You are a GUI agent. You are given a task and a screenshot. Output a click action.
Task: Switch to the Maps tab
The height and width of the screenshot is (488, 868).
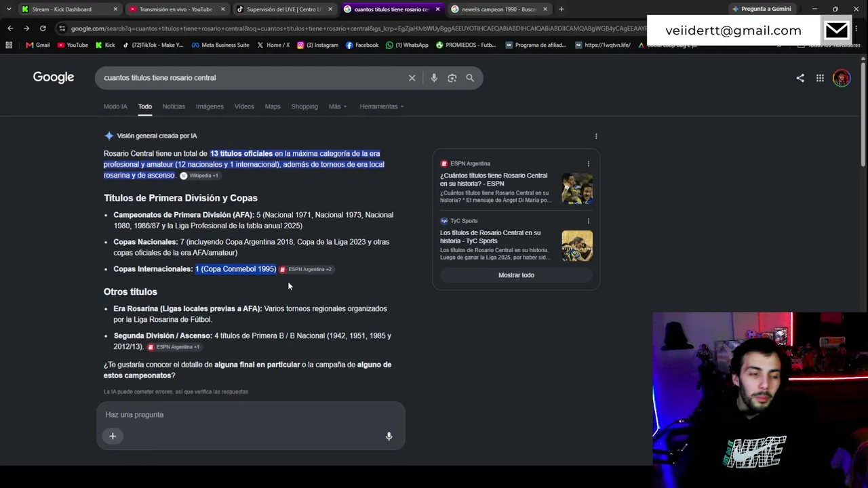[273, 106]
